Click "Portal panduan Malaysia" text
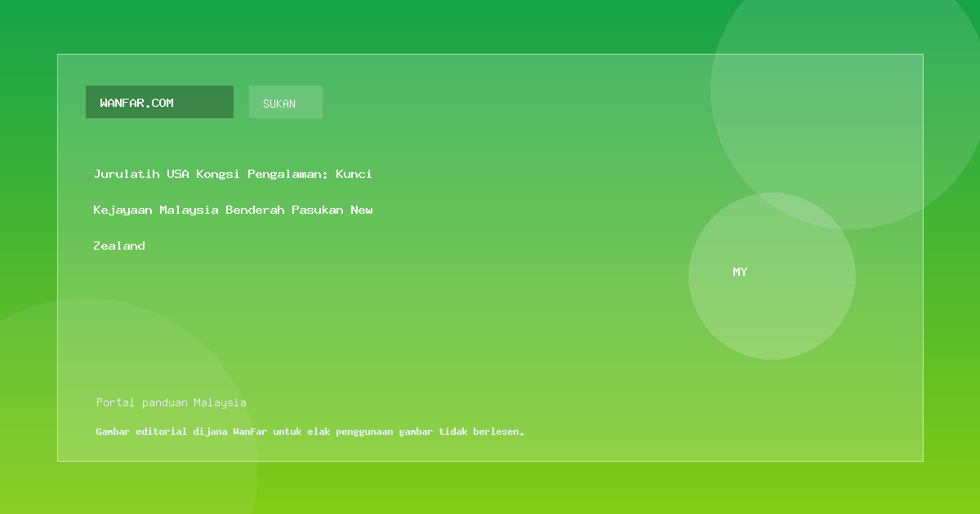The height and width of the screenshot is (514, 980). point(171,402)
